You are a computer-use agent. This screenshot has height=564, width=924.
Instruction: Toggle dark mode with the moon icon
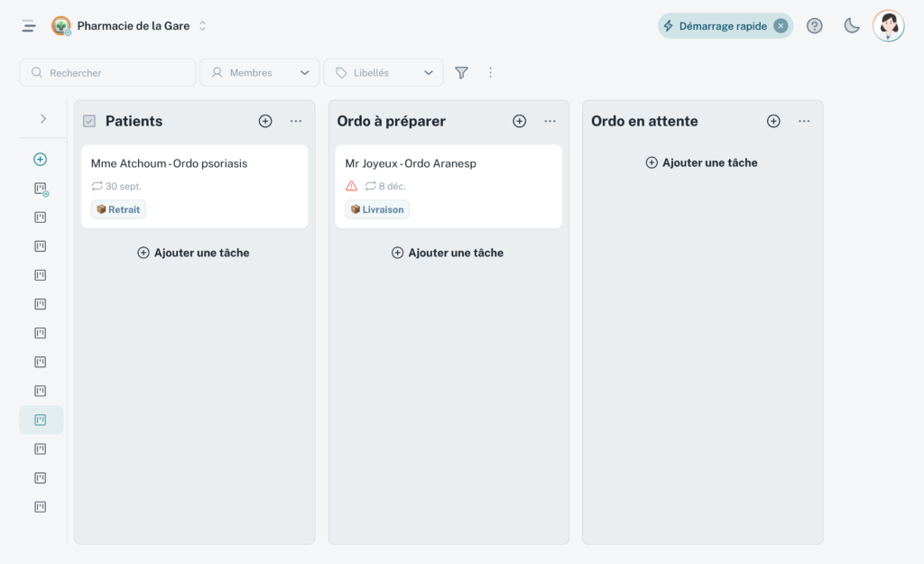851,26
